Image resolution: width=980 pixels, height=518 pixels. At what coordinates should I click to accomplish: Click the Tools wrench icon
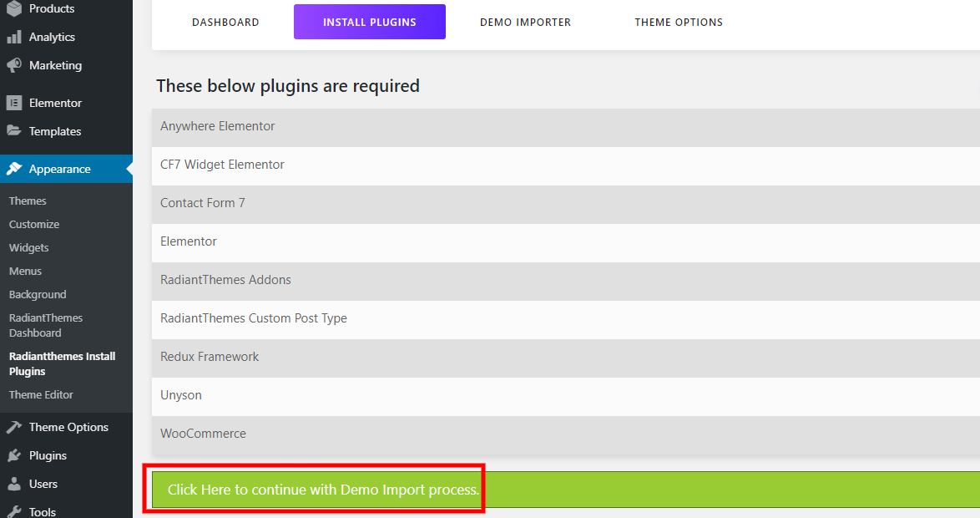pyautogui.click(x=14, y=511)
